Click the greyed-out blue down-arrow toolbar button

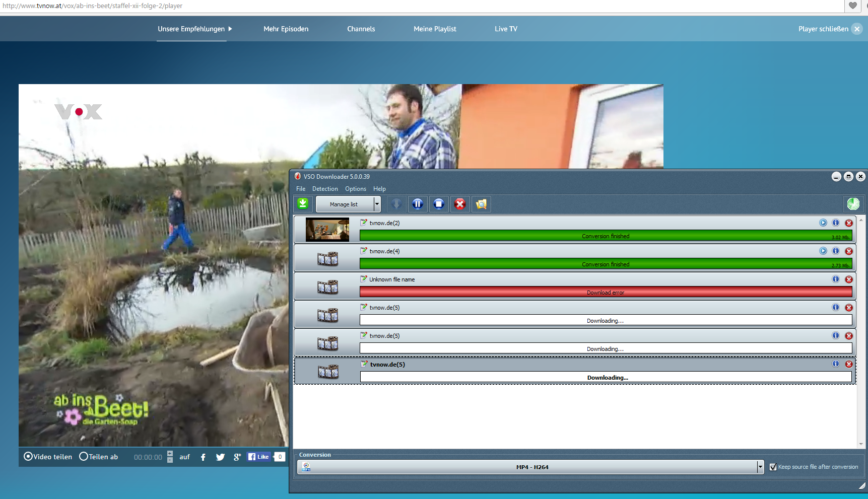[x=396, y=204]
